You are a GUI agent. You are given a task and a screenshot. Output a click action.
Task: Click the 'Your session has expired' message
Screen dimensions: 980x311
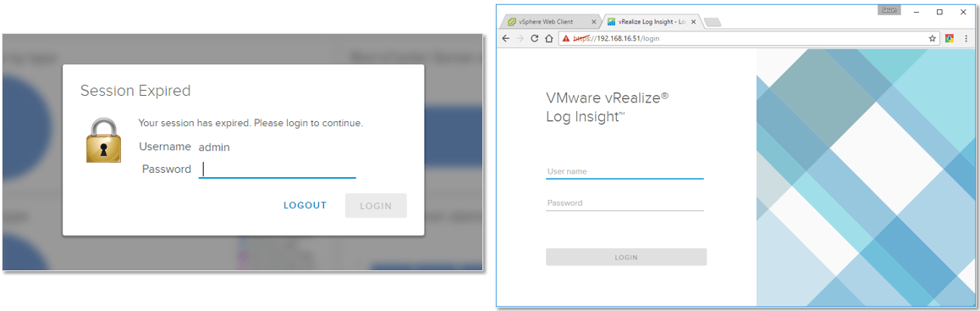(x=250, y=123)
